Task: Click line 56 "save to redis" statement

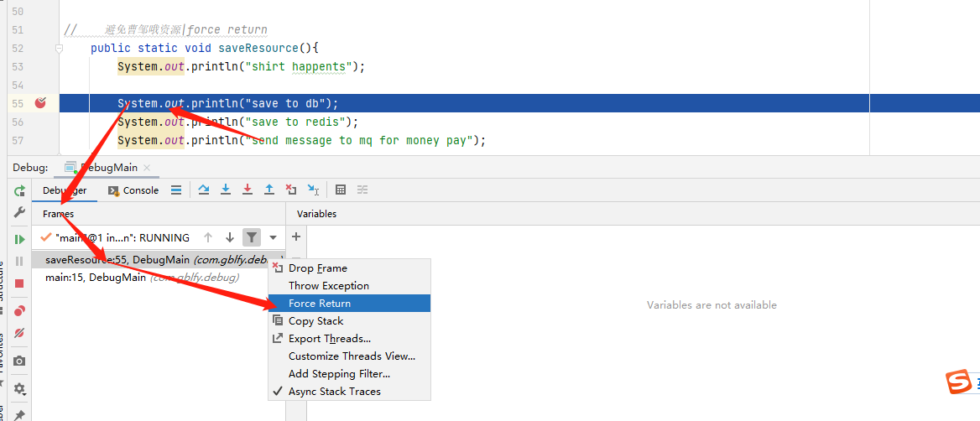Action: pyautogui.click(x=238, y=122)
